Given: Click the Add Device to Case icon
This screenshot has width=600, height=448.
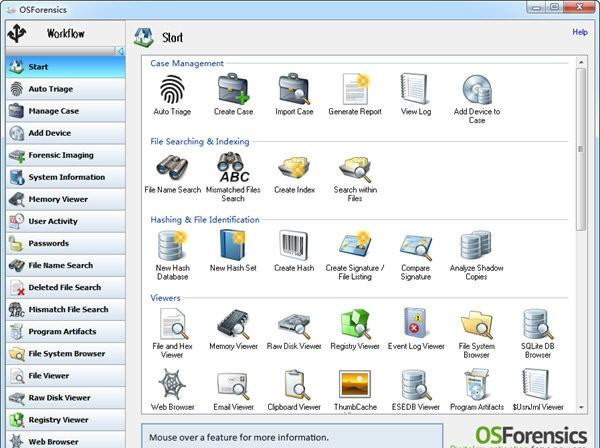Looking at the screenshot, I should pos(477,90).
